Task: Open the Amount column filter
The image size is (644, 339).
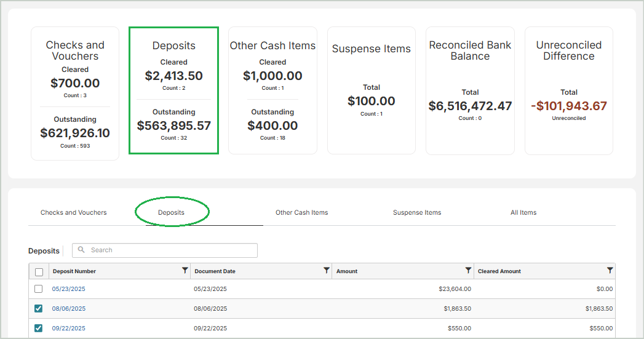Action: tap(468, 271)
